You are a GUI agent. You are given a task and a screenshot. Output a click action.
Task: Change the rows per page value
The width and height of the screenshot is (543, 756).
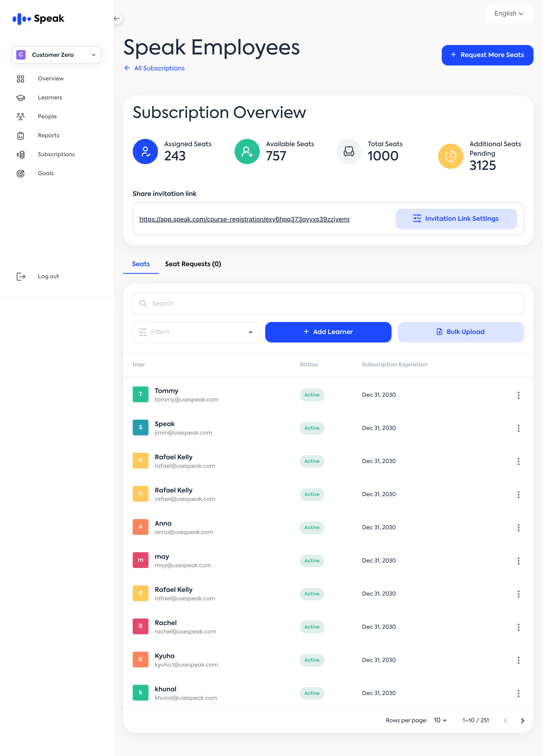pyautogui.click(x=440, y=720)
